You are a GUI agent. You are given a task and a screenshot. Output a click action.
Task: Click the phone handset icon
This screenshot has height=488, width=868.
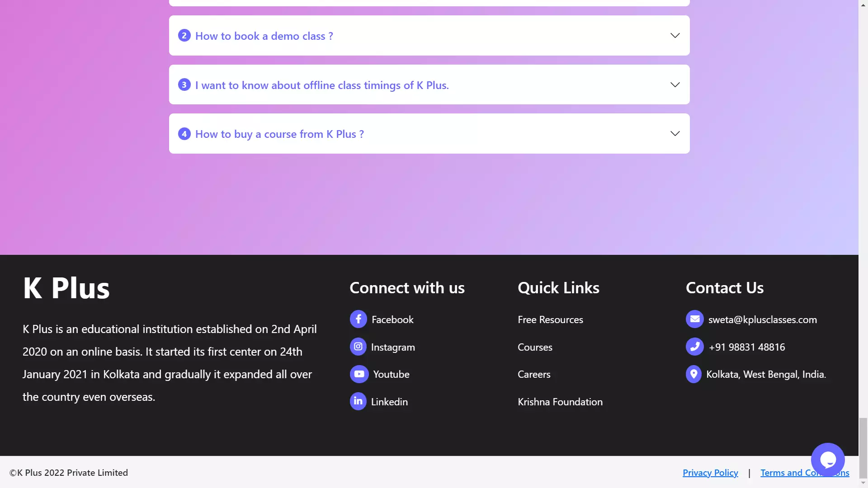[695, 347]
